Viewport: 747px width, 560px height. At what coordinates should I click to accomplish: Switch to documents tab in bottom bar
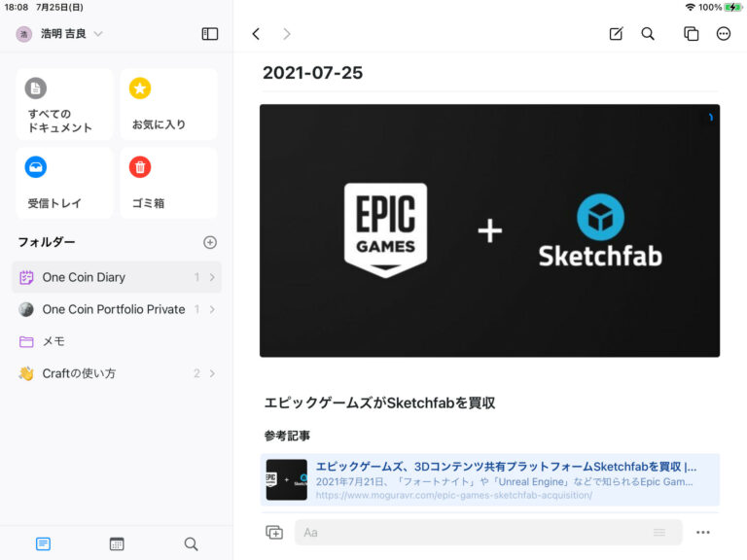click(44, 543)
